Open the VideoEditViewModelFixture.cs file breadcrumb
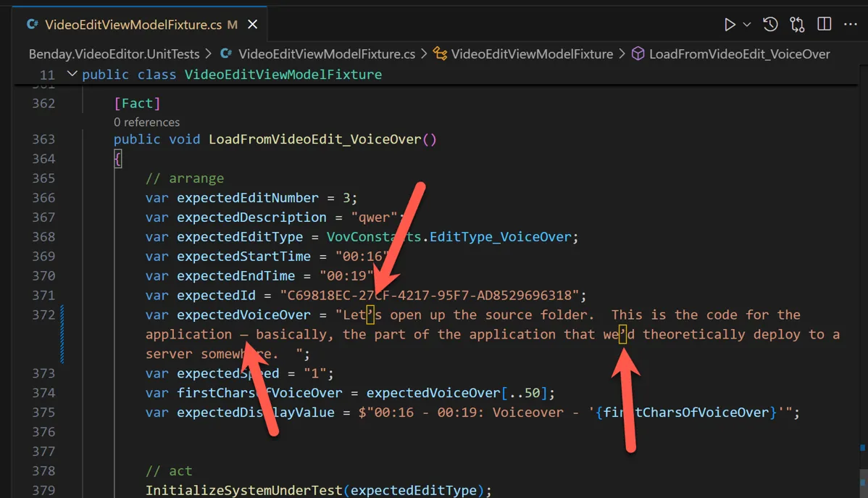The height and width of the screenshot is (498, 868). pyautogui.click(x=327, y=54)
